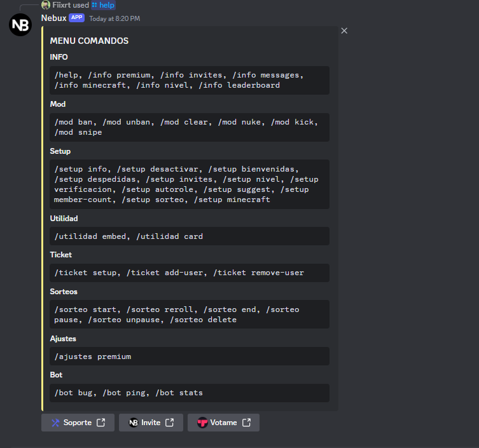This screenshot has height=448, width=479.
Task: Click the Soporte button's tools icon
Action: (55, 423)
